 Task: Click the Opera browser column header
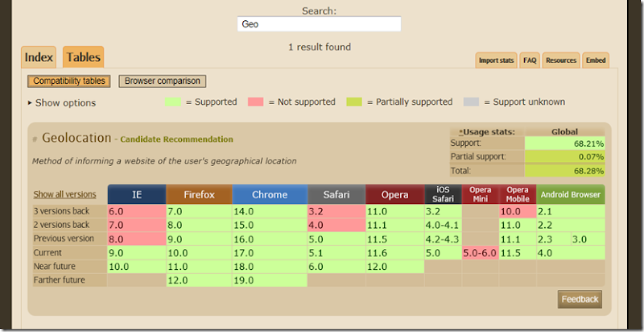pyautogui.click(x=394, y=194)
